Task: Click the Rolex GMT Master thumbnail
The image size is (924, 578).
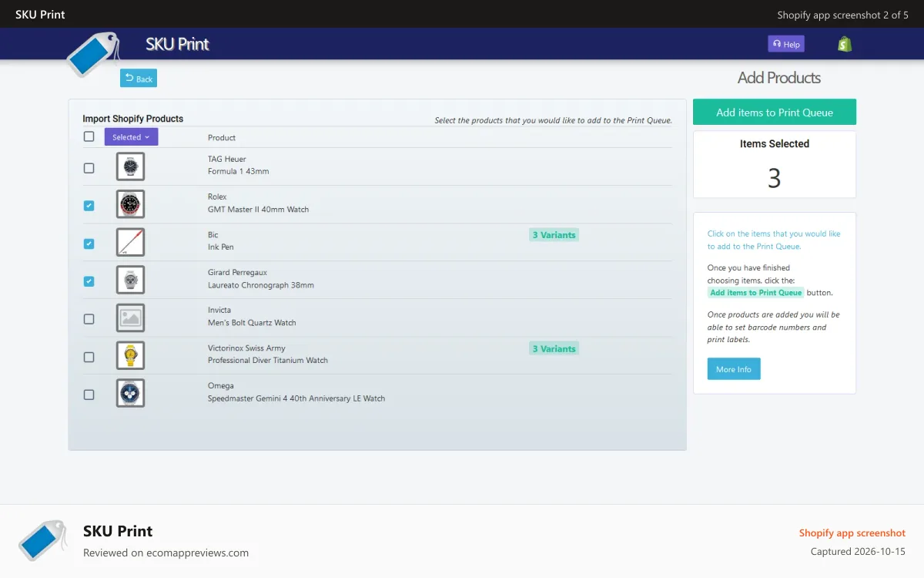Action: pyautogui.click(x=130, y=204)
